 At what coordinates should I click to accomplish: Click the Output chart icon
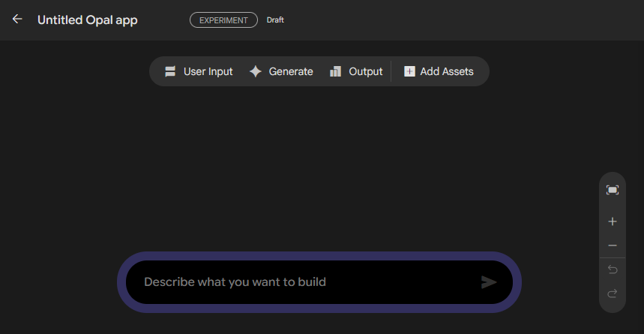[336, 71]
